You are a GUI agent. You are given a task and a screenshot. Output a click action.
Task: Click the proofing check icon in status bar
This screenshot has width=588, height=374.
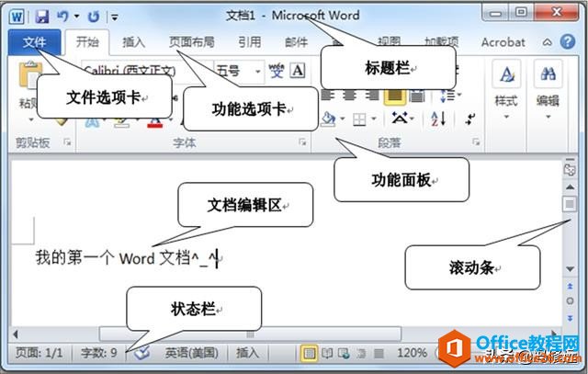click(141, 353)
